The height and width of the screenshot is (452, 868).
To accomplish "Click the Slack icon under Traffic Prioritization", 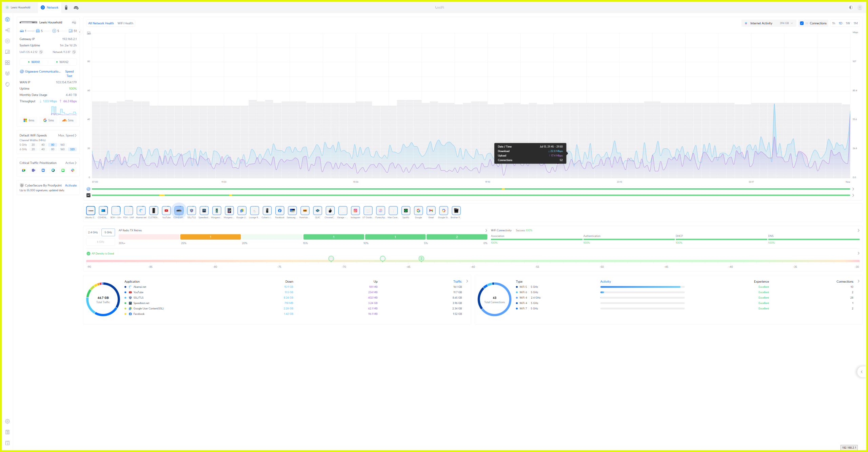I will click(73, 170).
